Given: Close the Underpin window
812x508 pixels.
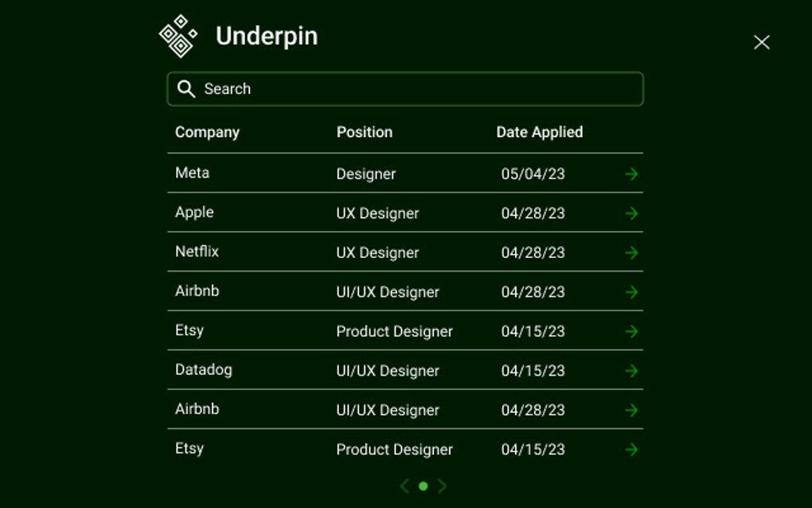Looking at the screenshot, I should (761, 42).
